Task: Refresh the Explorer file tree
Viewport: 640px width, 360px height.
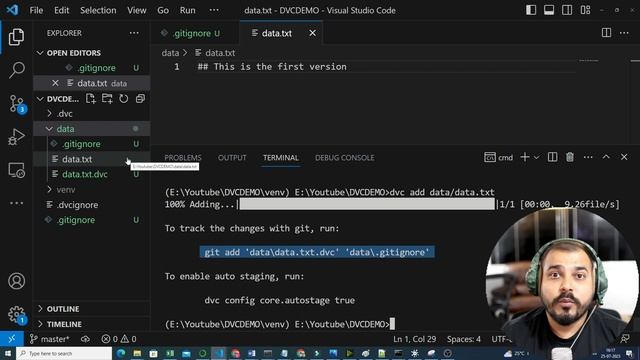Action: tap(123, 98)
